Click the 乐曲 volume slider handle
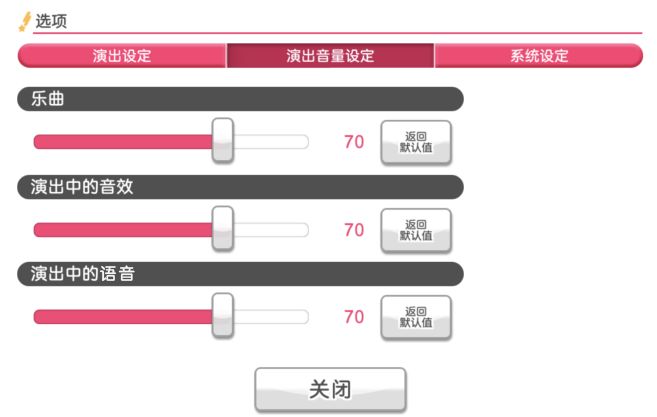This screenshot has height=417, width=657. (x=222, y=140)
